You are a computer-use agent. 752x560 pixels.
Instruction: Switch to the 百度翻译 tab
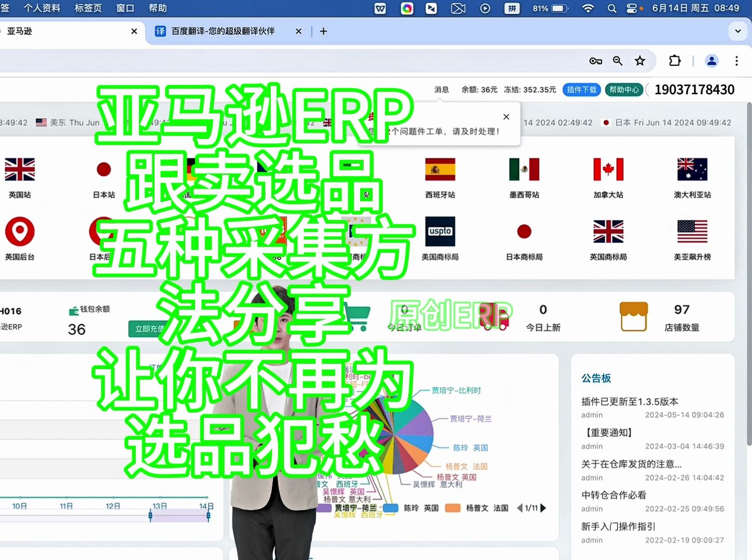coord(223,31)
